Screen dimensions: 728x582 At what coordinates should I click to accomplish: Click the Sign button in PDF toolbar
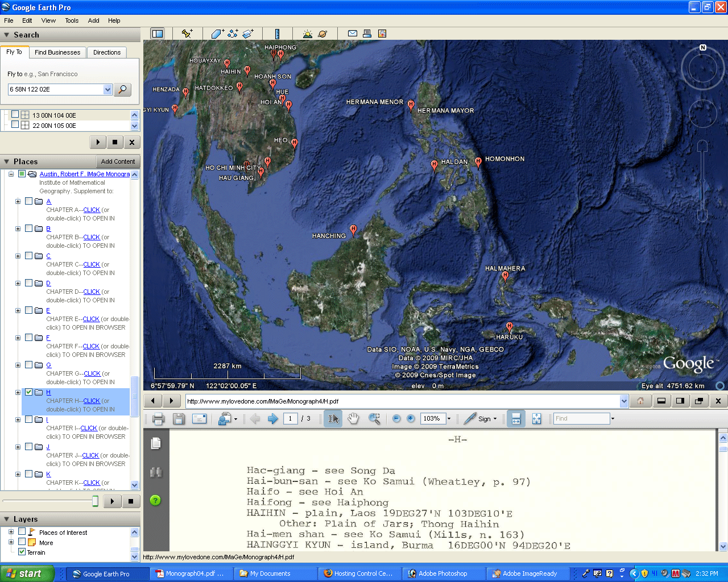[x=481, y=419]
